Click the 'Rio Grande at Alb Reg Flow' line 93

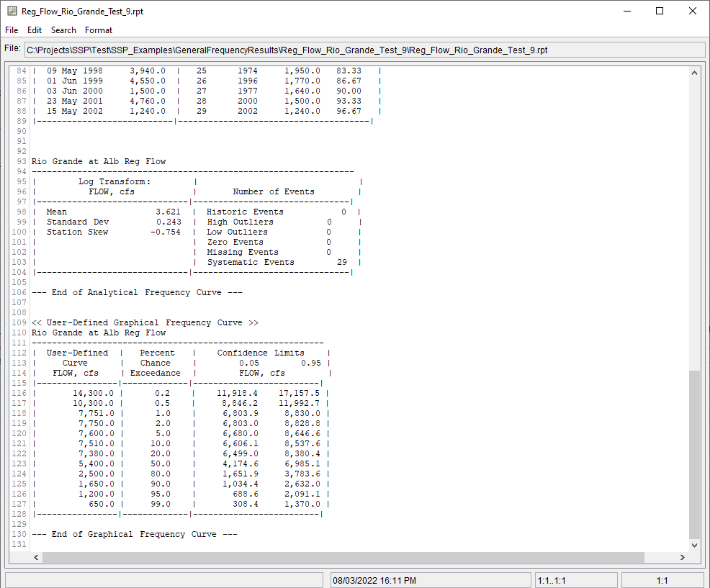coord(98,161)
